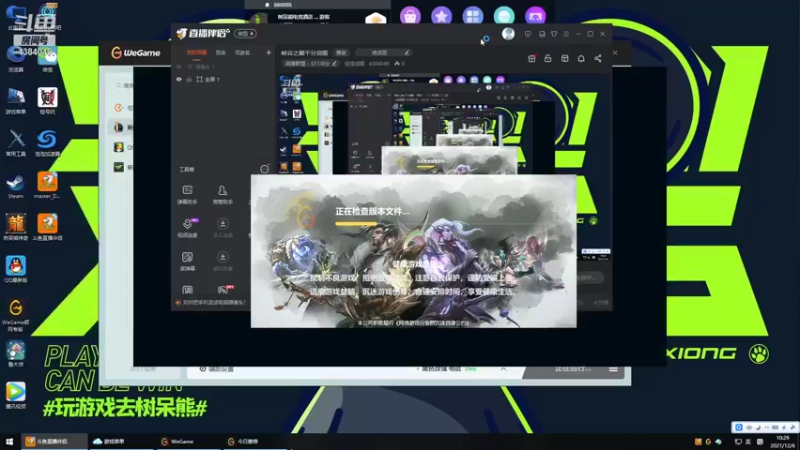Viewport: 800px width, 450px height.
Task: Open the gift box icon with red dot
Action: pyautogui.click(x=532, y=58)
